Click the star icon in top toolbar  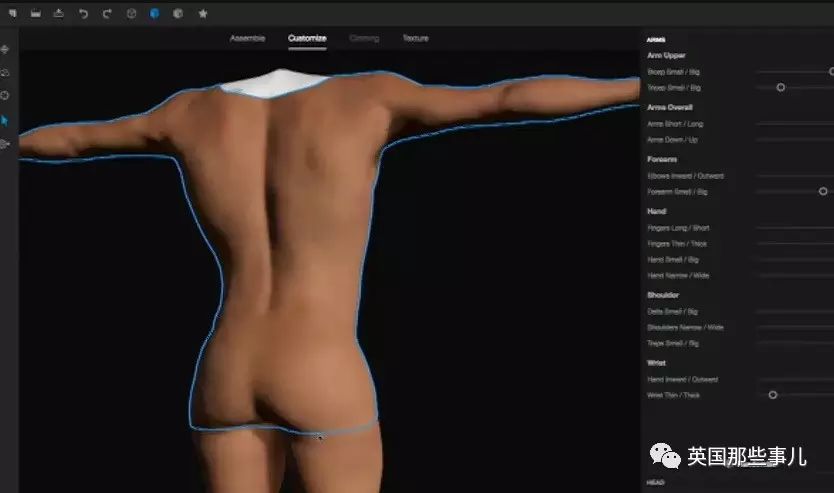203,14
